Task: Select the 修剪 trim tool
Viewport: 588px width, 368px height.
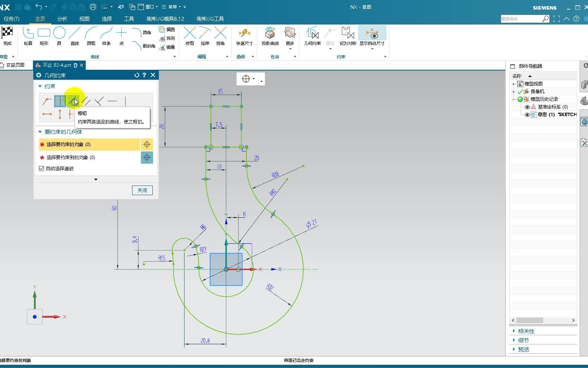Action: 190,36
